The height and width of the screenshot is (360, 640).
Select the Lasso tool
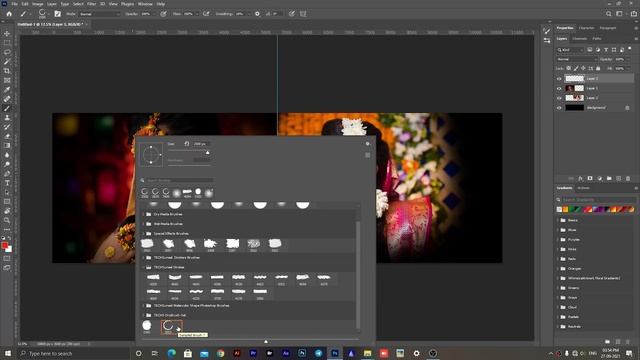(7, 52)
